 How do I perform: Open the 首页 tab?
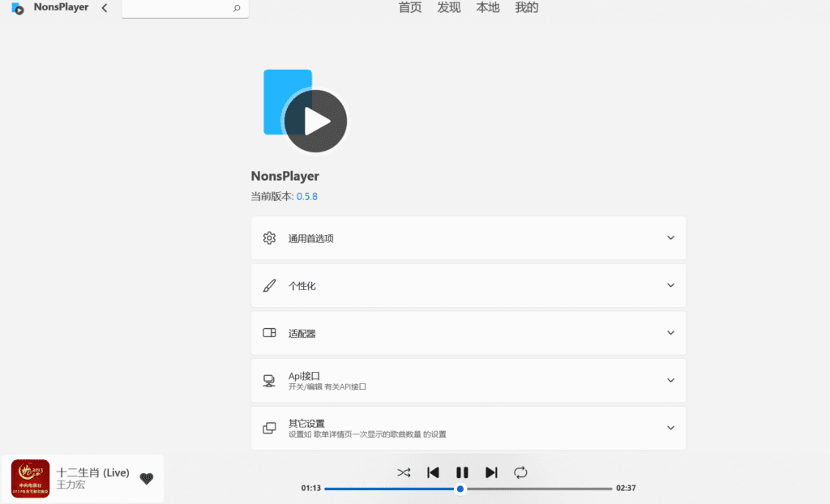tap(409, 7)
